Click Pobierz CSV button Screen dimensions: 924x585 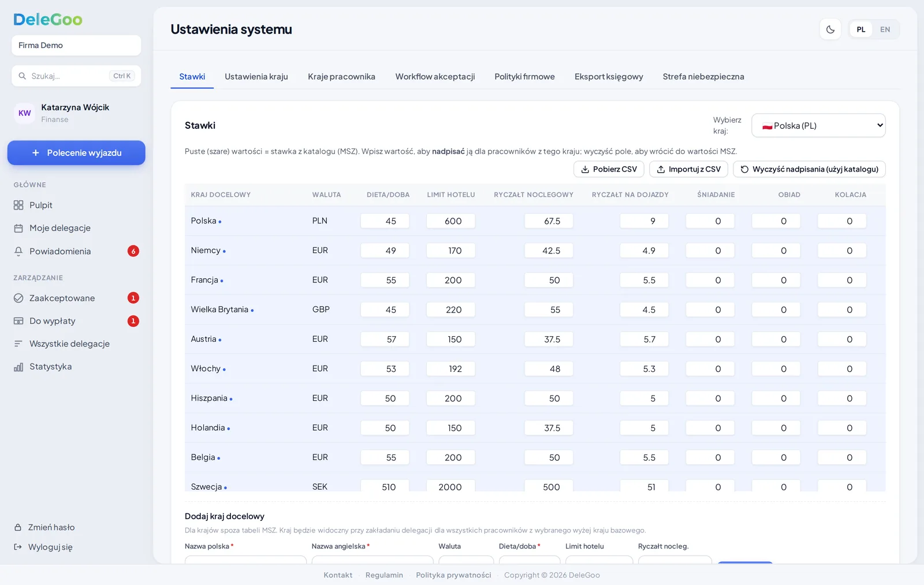point(609,169)
